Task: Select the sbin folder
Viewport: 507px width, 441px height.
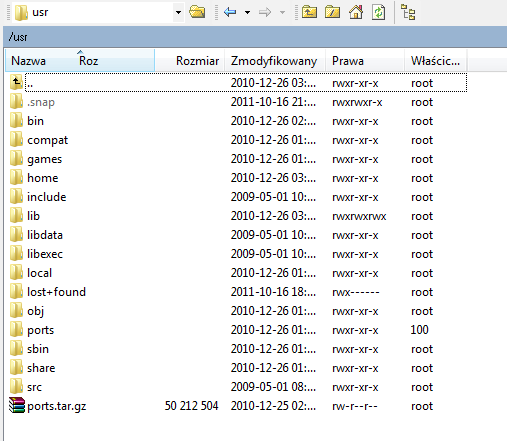Action: point(38,349)
